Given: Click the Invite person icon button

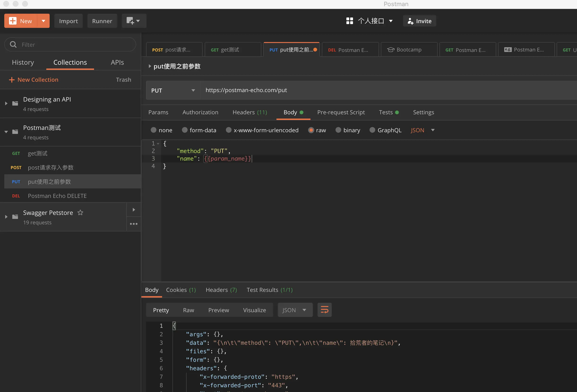Looking at the screenshot, I should [x=419, y=21].
